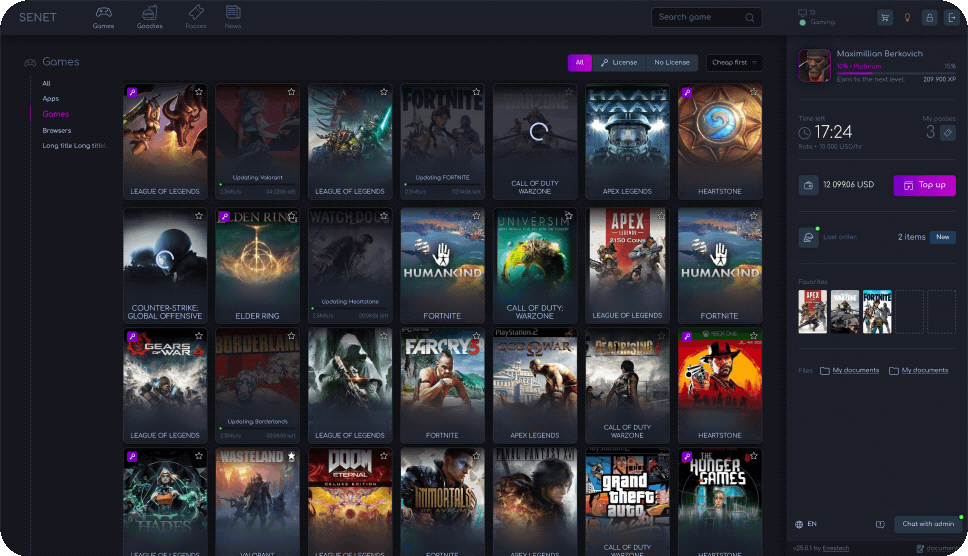Focus the Search game input field

[x=706, y=17]
